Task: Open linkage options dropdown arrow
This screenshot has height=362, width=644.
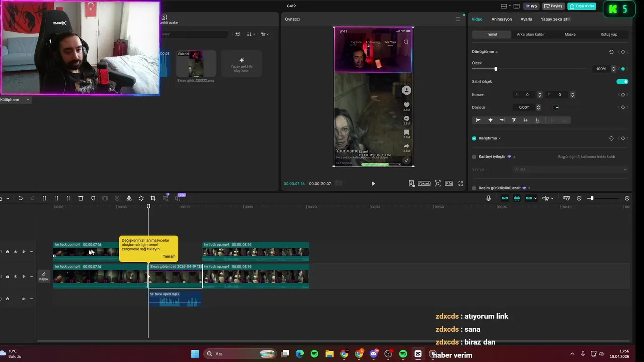Action: tap(535, 198)
